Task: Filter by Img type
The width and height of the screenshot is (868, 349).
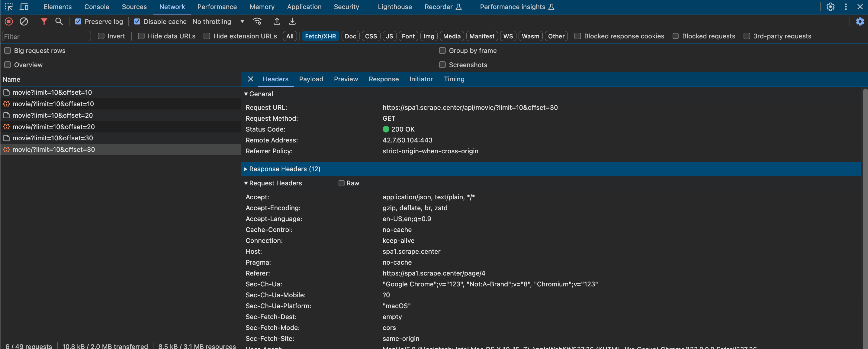Action: point(429,36)
